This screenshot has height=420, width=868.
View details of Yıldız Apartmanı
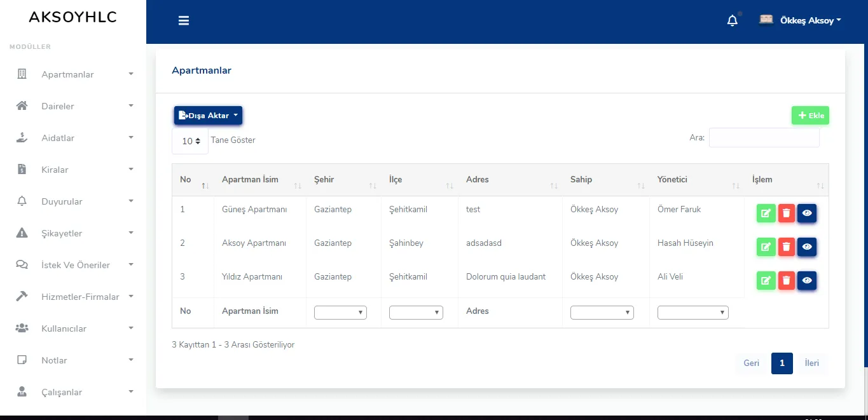coord(807,281)
